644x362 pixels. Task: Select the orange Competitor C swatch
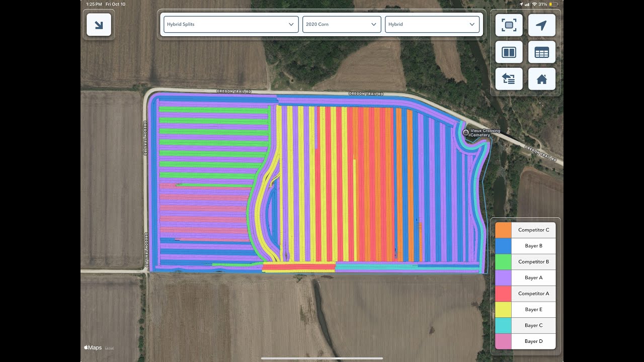(503, 230)
